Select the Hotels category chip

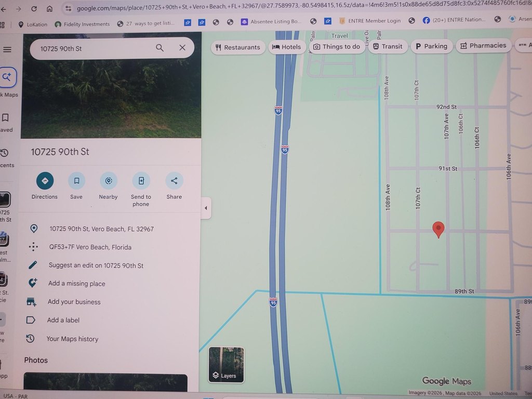[287, 47]
